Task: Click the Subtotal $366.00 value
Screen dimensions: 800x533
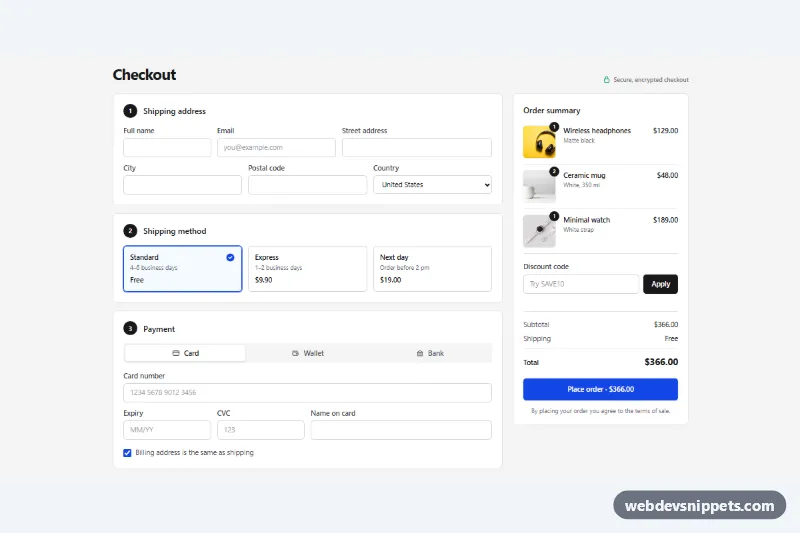Action: pos(666,324)
